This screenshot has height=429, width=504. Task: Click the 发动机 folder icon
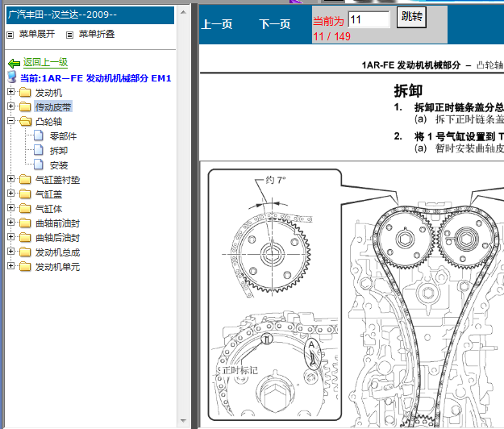[25, 93]
